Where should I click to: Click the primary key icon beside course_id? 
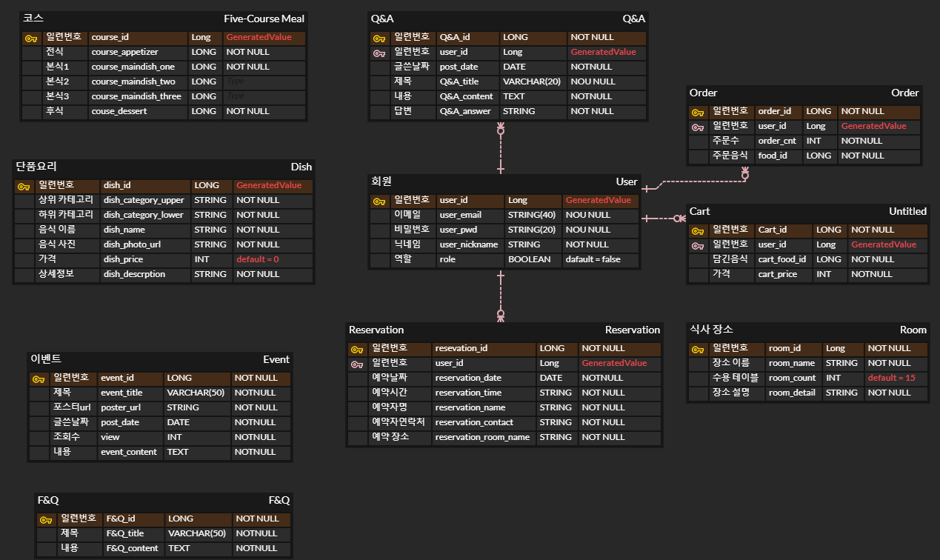[x=31, y=38]
